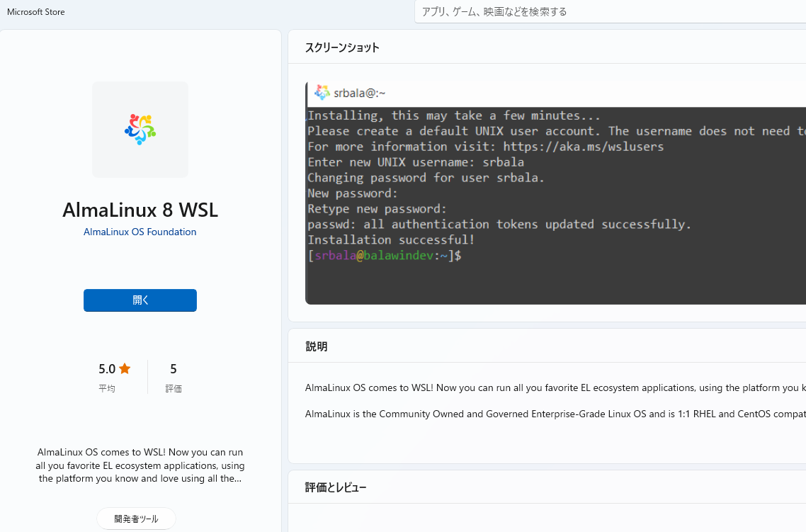This screenshot has height=532, width=806.
Task: Click the short app description under ratings
Action: pyautogui.click(x=140, y=465)
